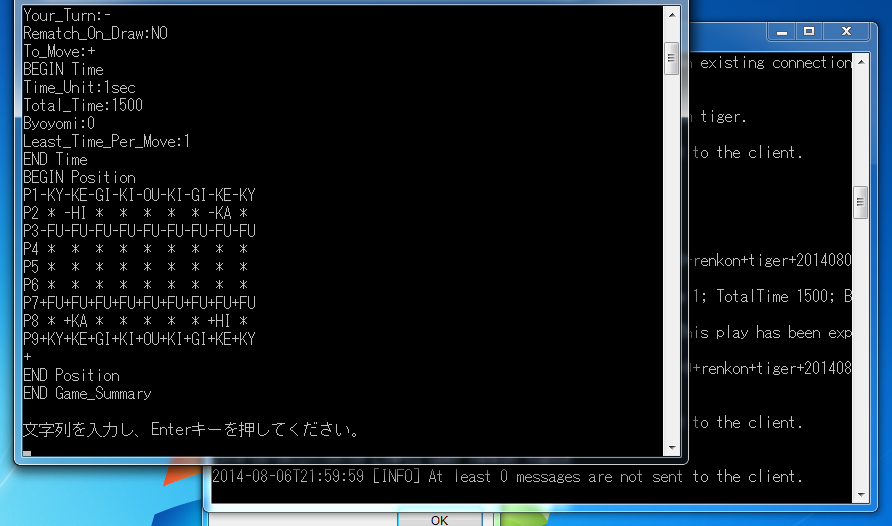Click the text 'Your_Turn:-'
Screen dimensions: 892x526
[x=67, y=15]
